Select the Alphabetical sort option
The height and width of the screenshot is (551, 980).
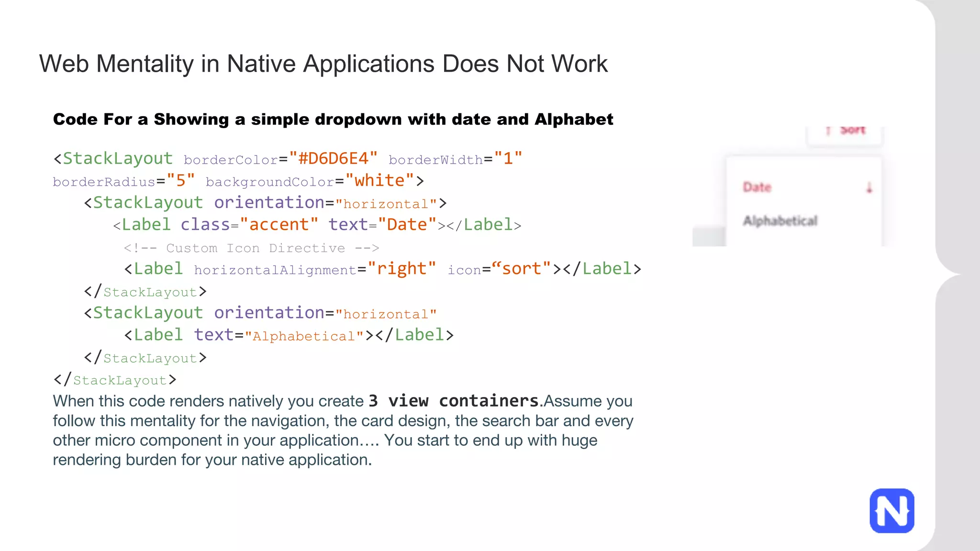[x=780, y=220]
